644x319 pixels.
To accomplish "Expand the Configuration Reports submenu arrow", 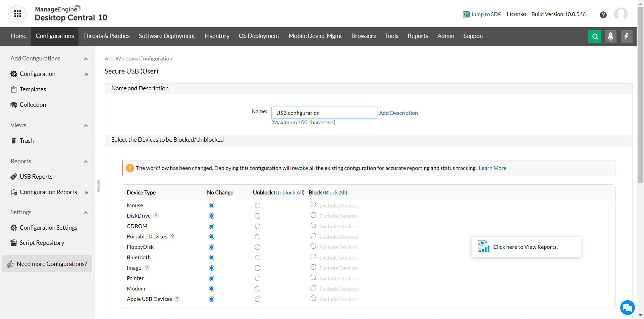I will coord(86,192).
